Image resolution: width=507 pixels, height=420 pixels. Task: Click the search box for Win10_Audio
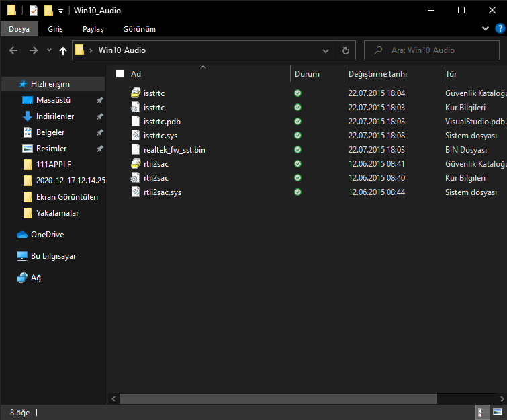point(430,50)
